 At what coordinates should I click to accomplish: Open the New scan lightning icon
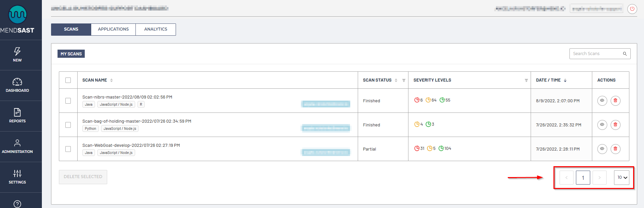(17, 52)
